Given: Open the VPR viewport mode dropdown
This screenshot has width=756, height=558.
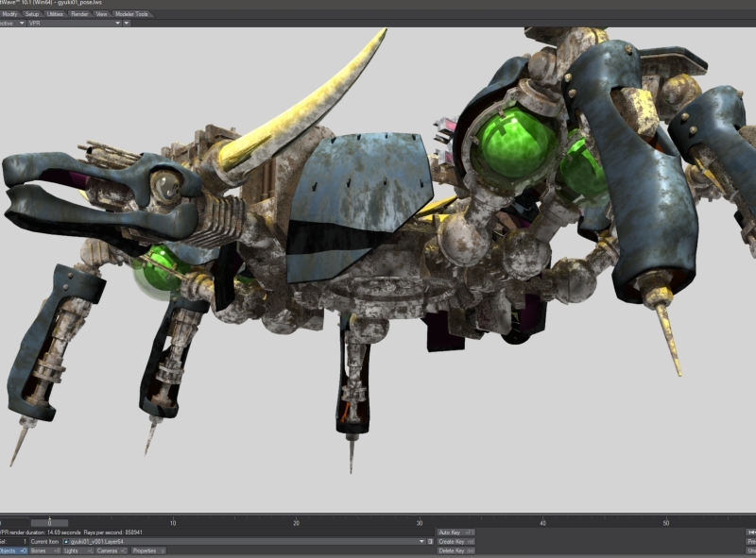Looking at the screenshot, I should [74, 23].
